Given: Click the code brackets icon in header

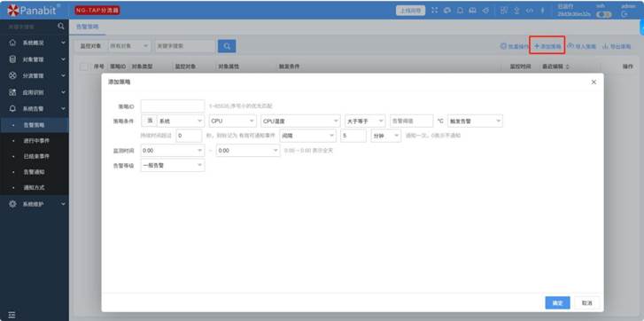Looking at the screenshot, I should pyautogui.click(x=530, y=11).
